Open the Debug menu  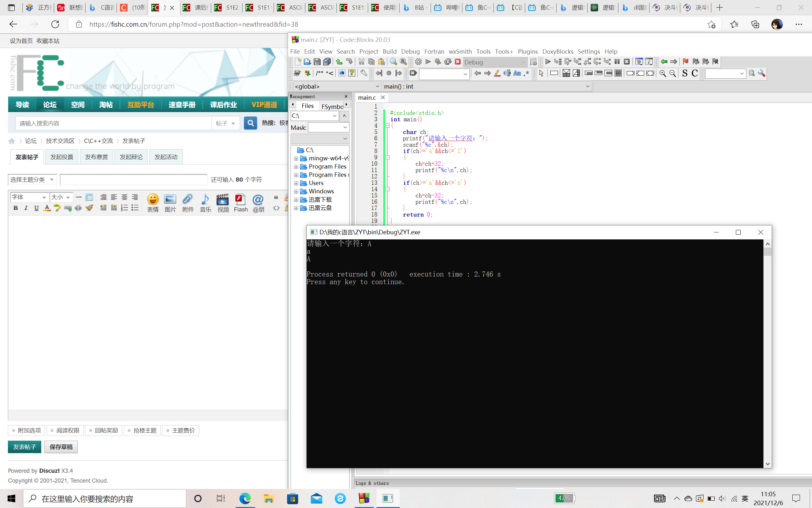410,51
